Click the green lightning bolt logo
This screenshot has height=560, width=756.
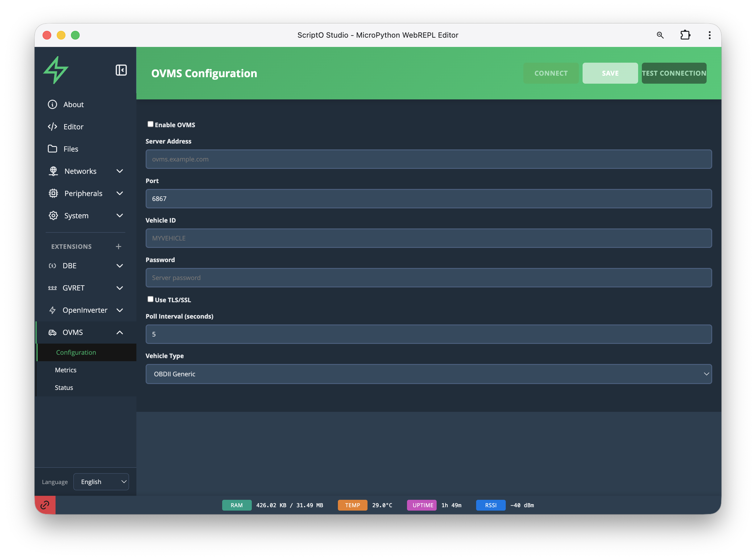tap(56, 70)
